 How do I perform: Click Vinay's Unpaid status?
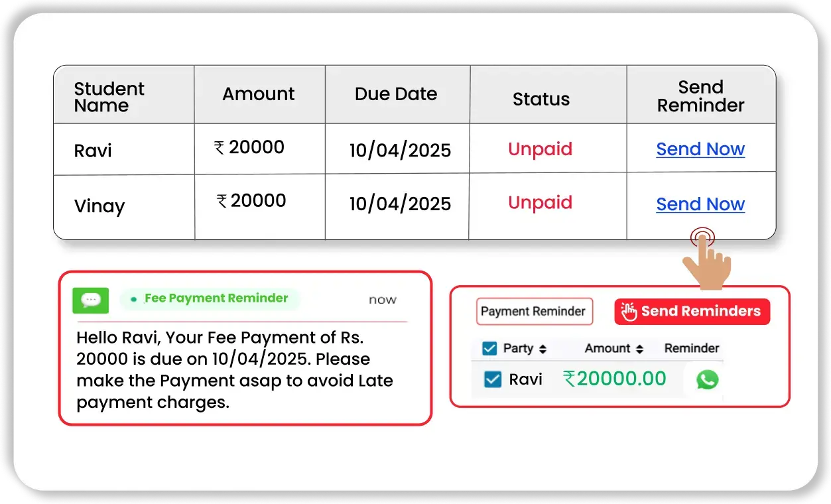click(x=540, y=202)
